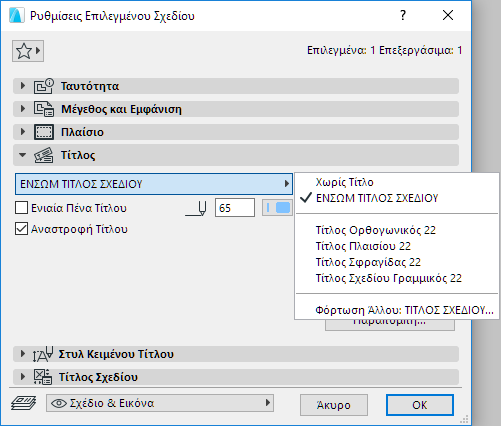Expand the Πλαίσιο section
Image resolution: width=501 pixels, height=426 pixels.
click(22, 132)
